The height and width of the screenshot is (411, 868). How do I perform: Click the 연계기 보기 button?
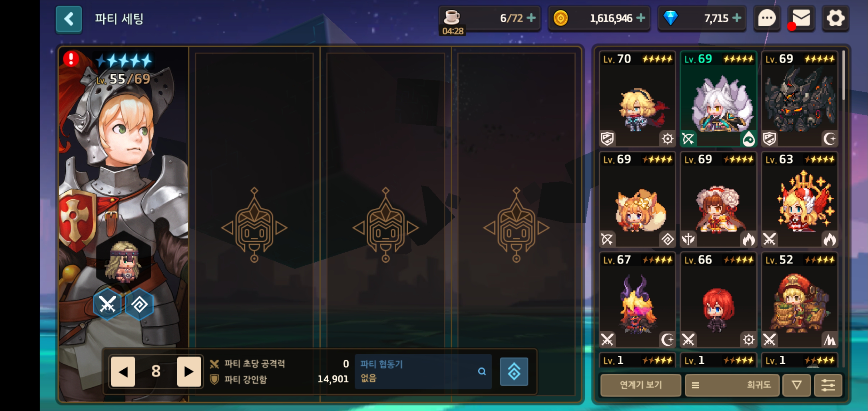pos(640,385)
